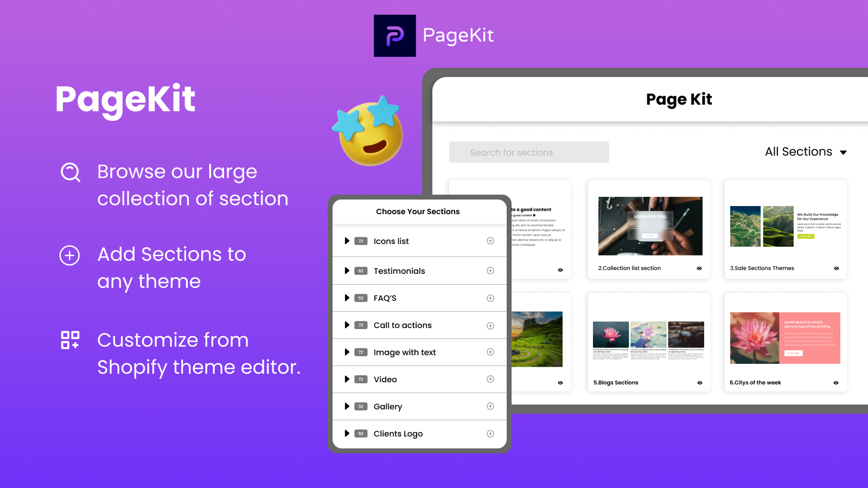Click the grid-plus Customize icon
Image resolution: width=868 pixels, height=488 pixels.
[x=70, y=340]
